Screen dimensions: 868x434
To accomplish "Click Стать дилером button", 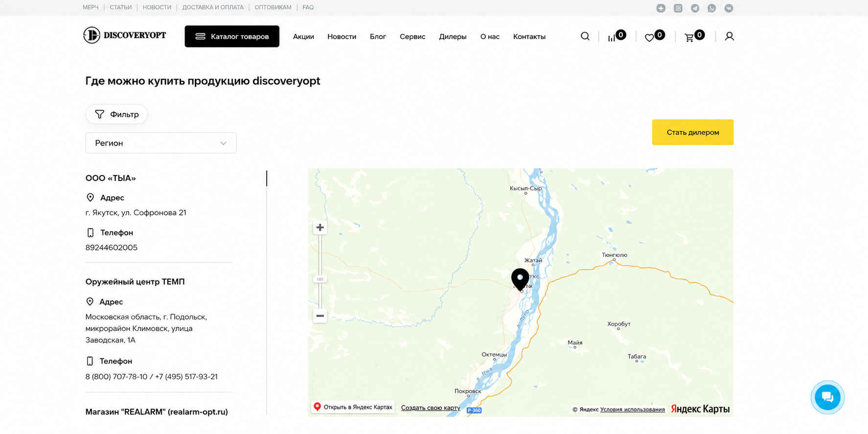I will [x=692, y=132].
